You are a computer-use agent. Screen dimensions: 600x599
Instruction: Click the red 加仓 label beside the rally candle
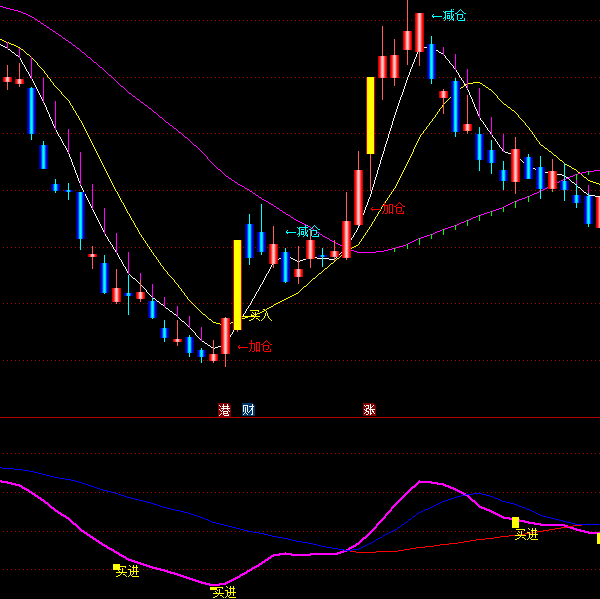tap(388, 209)
